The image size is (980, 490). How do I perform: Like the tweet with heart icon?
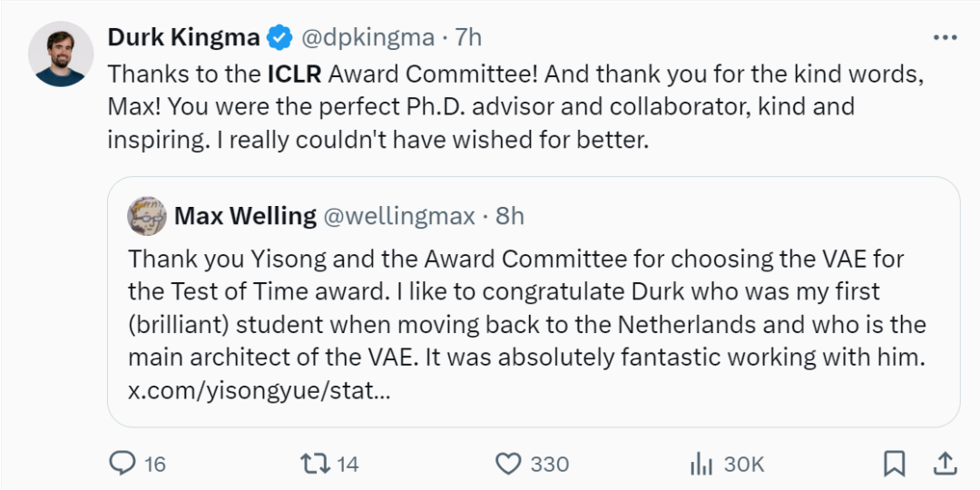click(507, 464)
